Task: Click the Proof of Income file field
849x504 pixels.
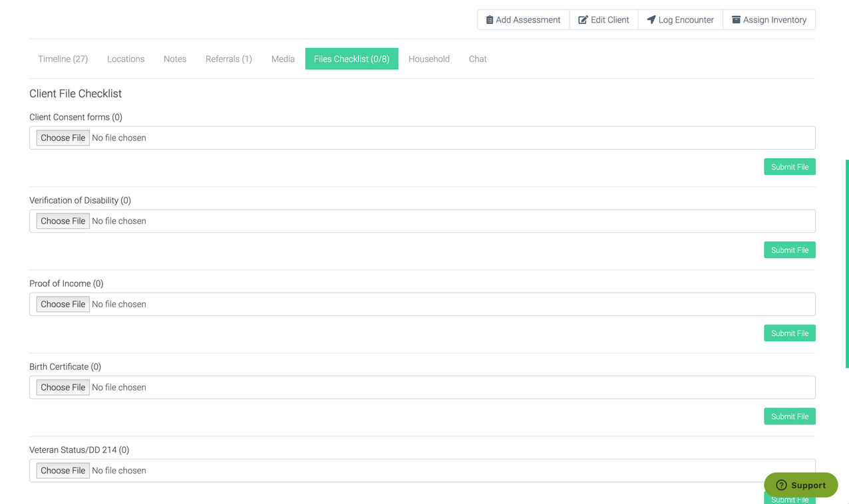Action: tap(423, 304)
